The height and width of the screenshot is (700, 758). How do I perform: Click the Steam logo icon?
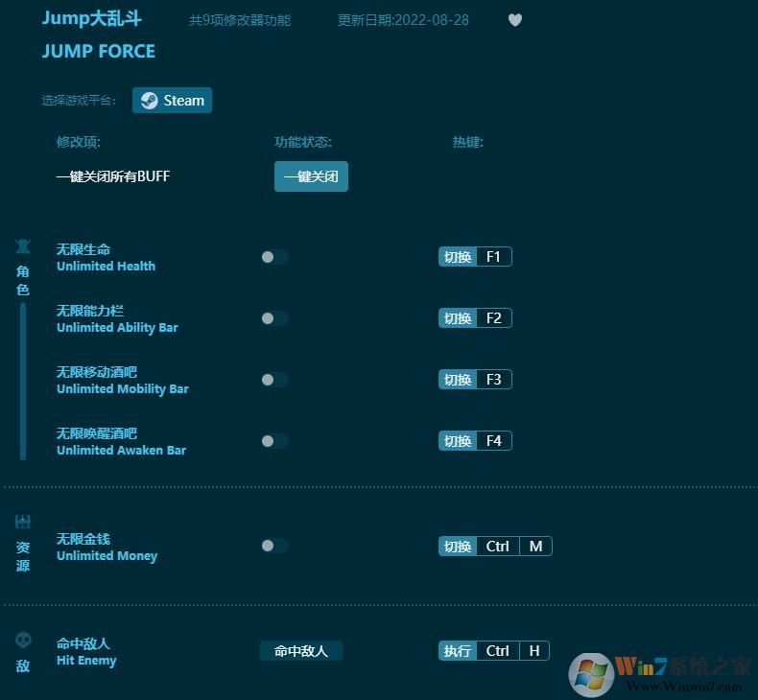[x=149, y=101]
